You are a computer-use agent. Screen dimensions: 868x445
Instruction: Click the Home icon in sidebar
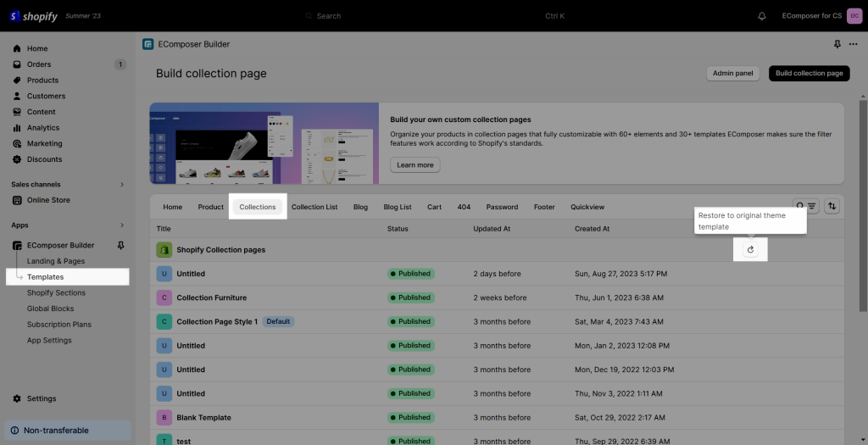point(17,48)
